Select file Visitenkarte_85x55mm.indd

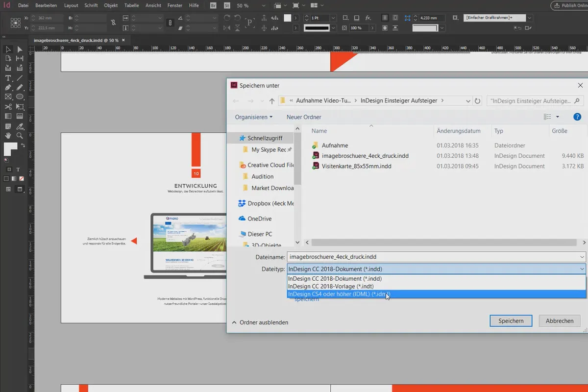[x=356, y=166]
